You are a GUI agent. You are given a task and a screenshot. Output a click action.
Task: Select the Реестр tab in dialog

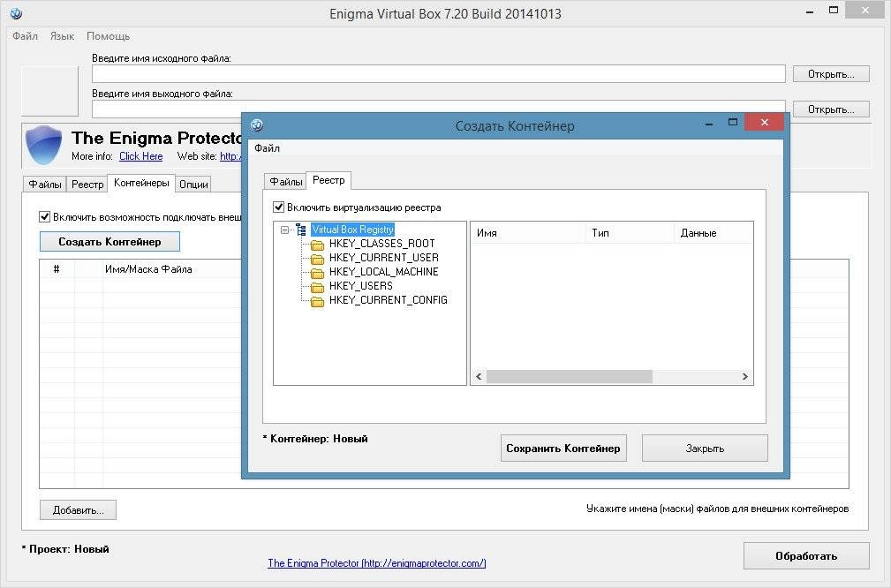(x=328, y=180)
